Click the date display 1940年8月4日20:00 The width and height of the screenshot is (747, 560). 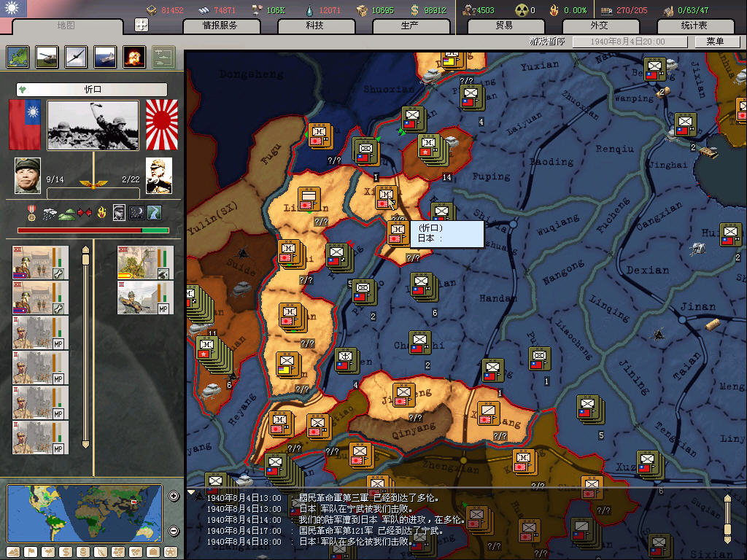(x=630, y=42)
